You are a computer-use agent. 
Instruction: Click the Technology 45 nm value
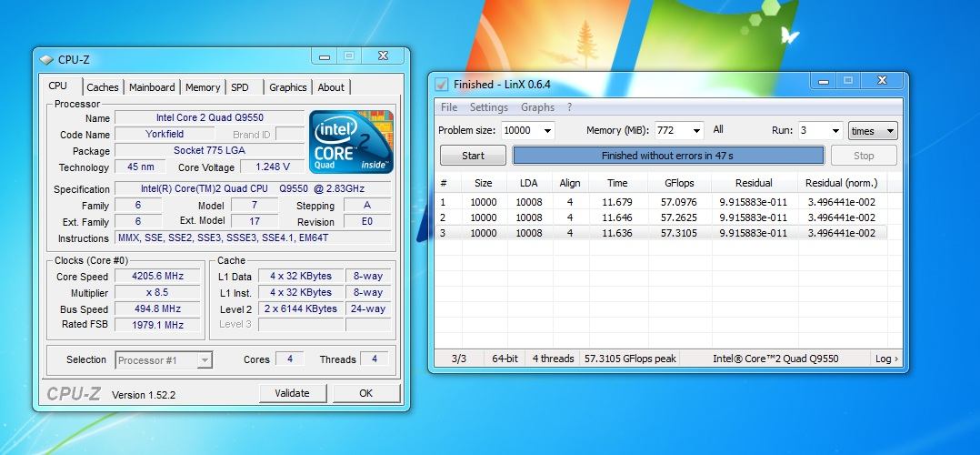140,167
